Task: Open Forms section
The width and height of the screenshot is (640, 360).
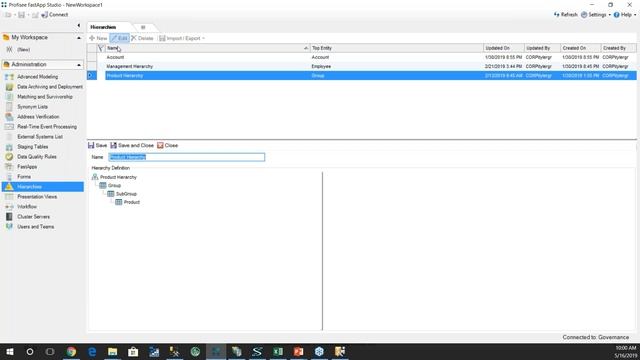Action: tap(24, 177)
